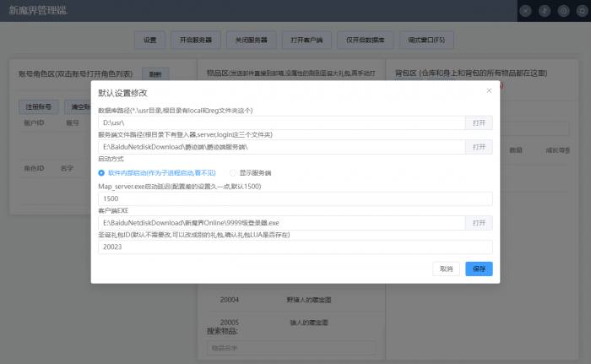Click the 刷新 button in 账号角色区
591x364 pixels.
tap(155, 74)
